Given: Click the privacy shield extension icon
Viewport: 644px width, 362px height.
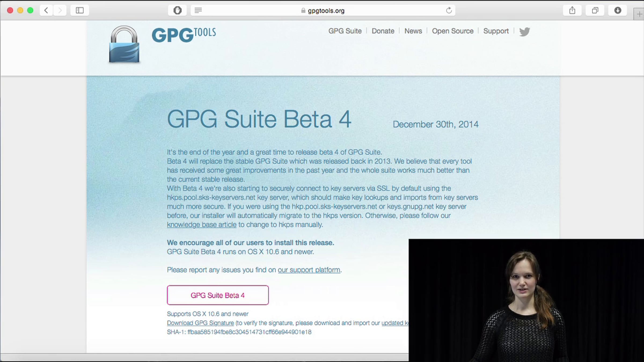Looking at the screenshot, I should 177,10.
